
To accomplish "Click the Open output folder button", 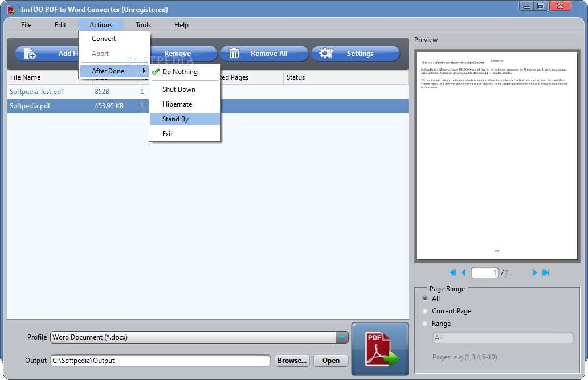I will click(331, 361).
